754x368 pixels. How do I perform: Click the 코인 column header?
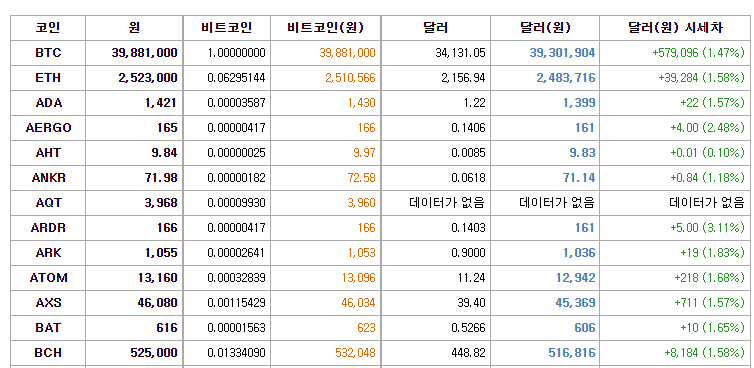tap(48, 28)
